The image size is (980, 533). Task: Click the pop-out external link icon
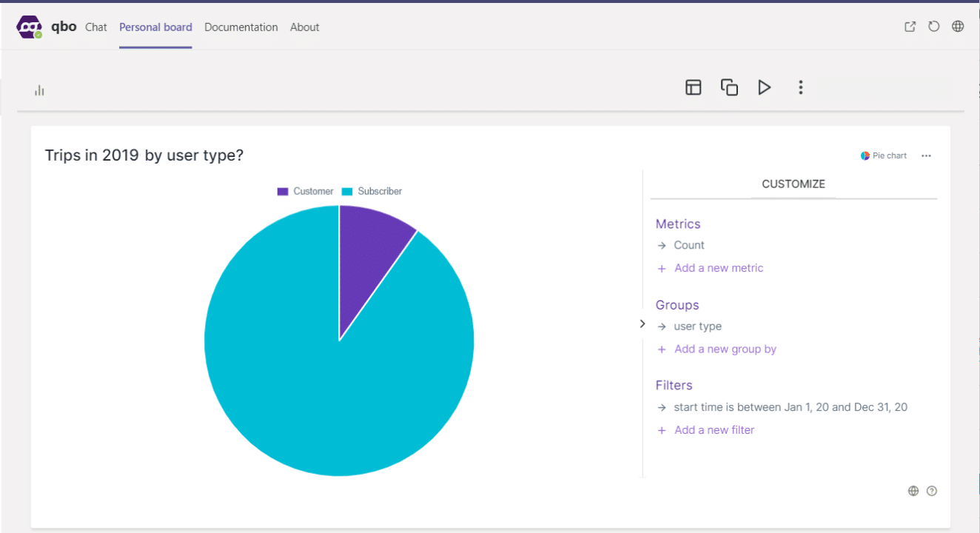click(x=910, y=27)
